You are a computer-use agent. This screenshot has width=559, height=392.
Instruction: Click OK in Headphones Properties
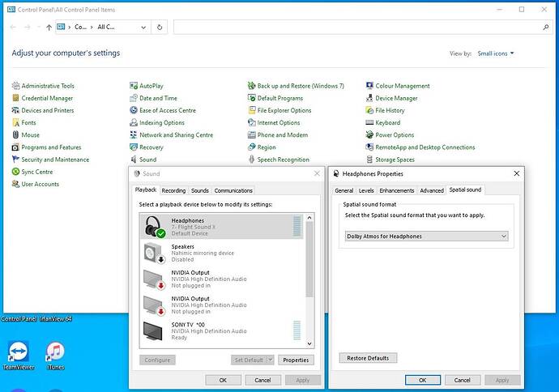click(422, 380)
